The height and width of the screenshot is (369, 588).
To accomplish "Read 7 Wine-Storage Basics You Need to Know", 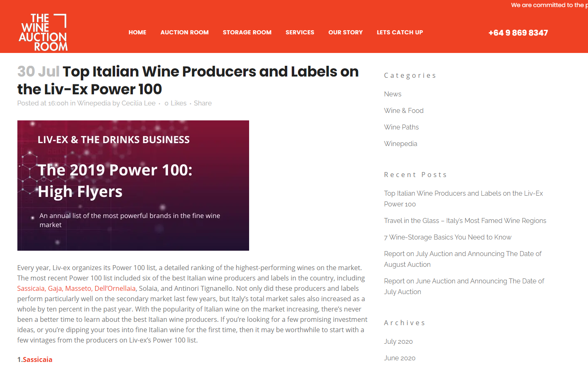I will pyautogui.click(x=448, y=237).
